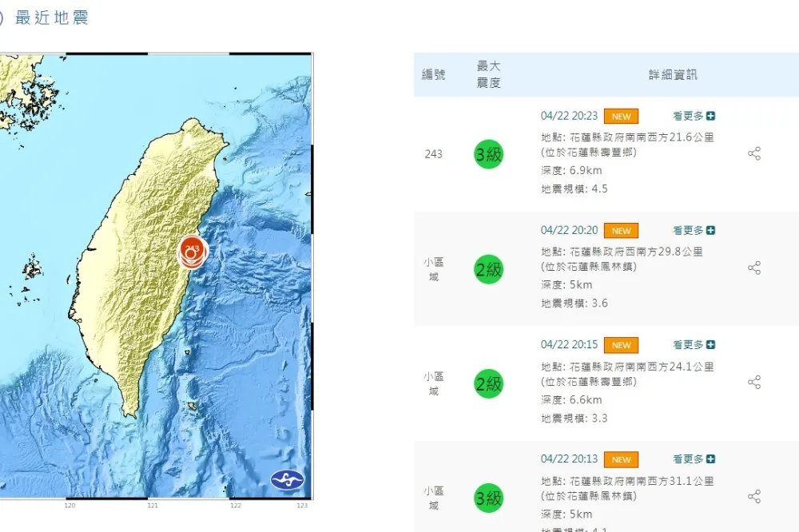799x532 pixels.
Task: Click magnitude text 地震規模: 3.6
Action: [x=574, y=304]
